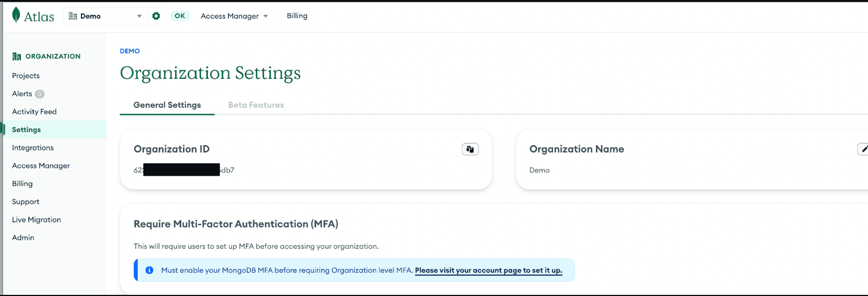The image size is (868, 296).
Task: Click the account page setup link
Action: pos(488,270)
